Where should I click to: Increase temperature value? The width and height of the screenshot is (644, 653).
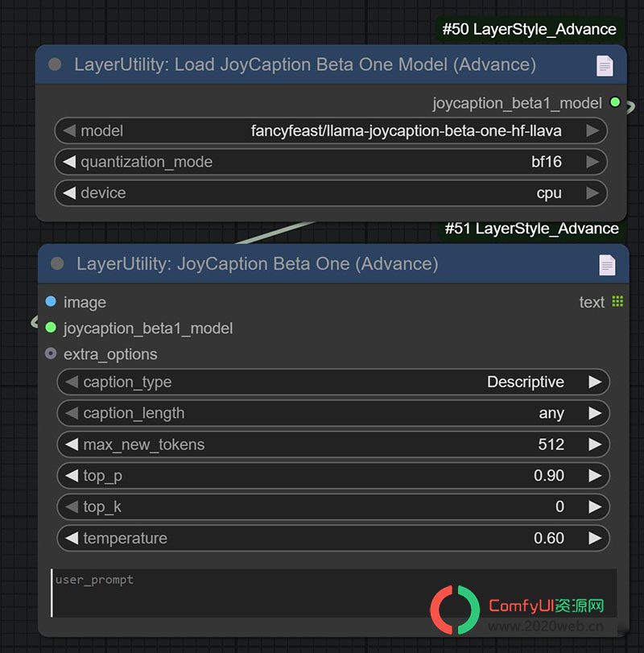(x=595, y=538)
